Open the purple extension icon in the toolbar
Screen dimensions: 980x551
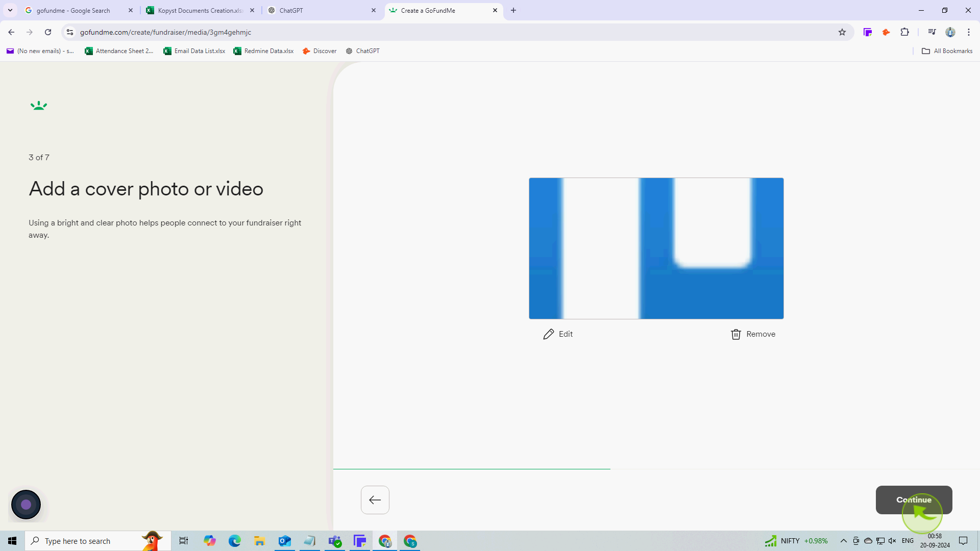(x=868, y=32)
